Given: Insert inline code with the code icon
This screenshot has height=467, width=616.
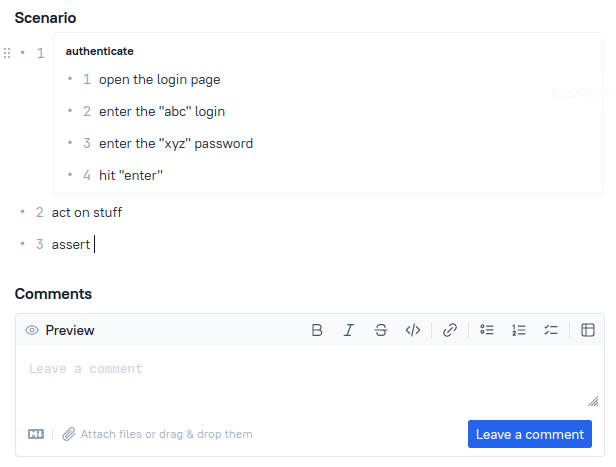Looking at the screenshot, I should tap(413, 330).
